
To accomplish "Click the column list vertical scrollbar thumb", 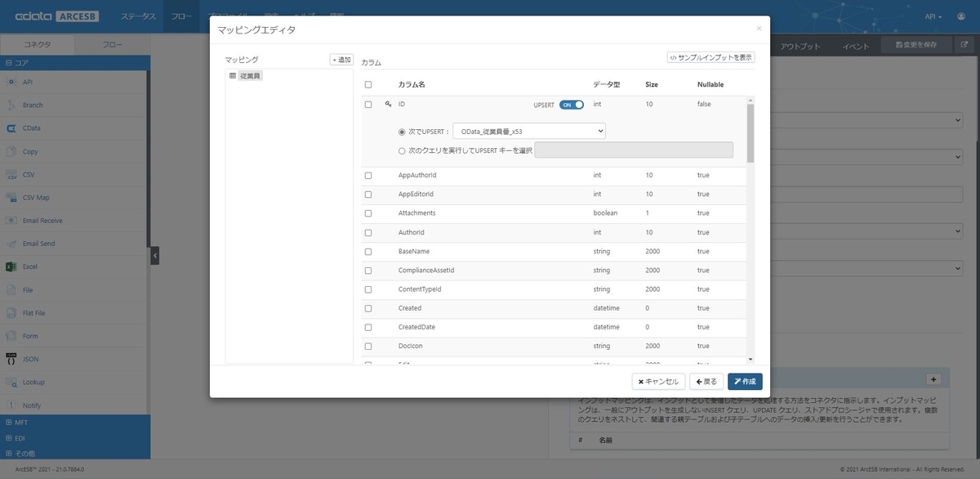I will [751, 133].
